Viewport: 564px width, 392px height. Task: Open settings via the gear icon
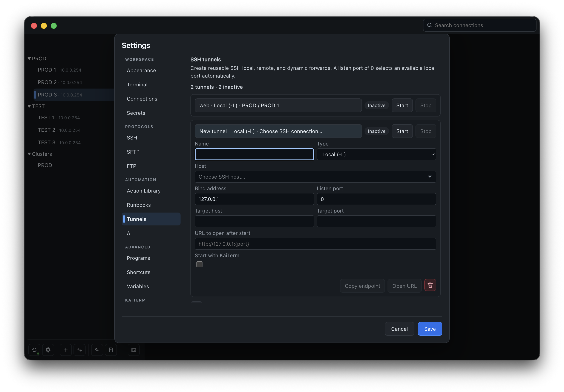48,350
